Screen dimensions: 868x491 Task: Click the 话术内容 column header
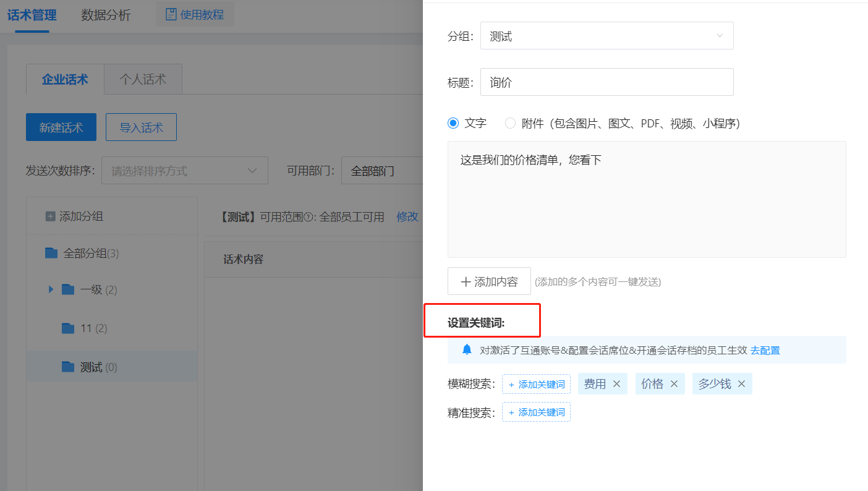[244, 259]
